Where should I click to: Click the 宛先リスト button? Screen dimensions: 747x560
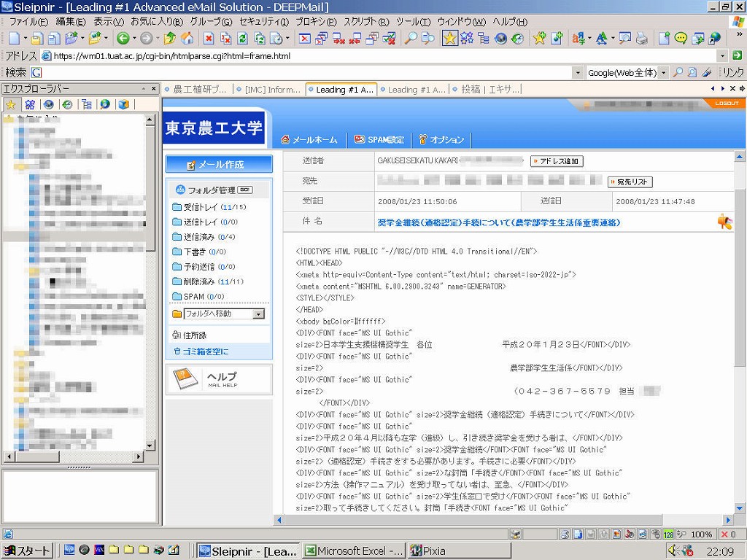coord(630,182)
